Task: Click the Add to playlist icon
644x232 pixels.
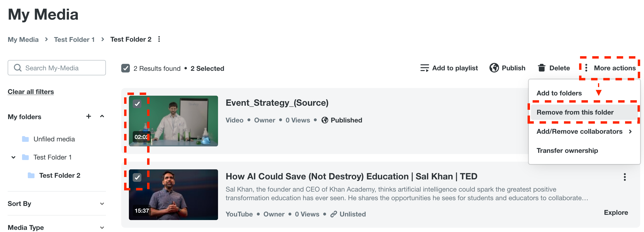Action: 424,68
